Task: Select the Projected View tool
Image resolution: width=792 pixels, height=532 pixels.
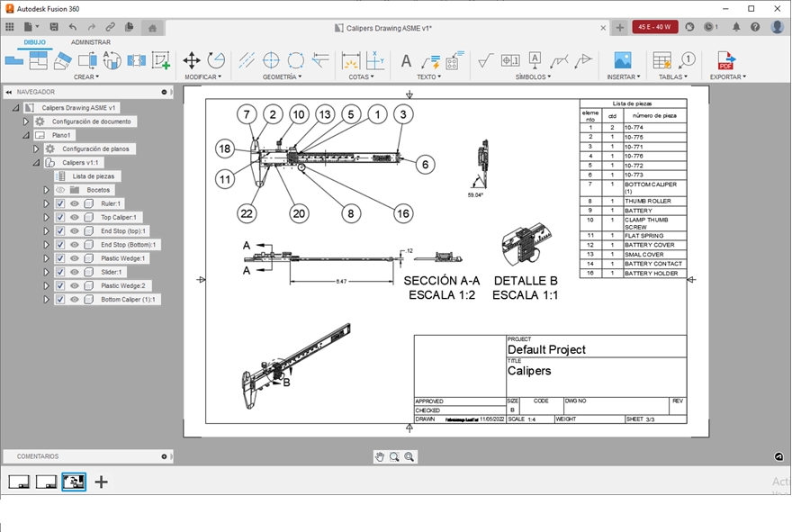Action: tap(39, 60)
